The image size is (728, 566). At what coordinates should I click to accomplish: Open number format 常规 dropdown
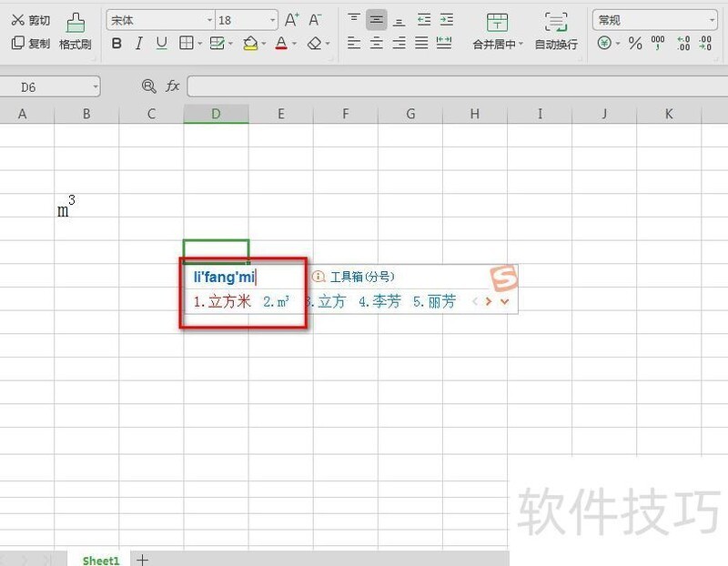coord(712,20)
